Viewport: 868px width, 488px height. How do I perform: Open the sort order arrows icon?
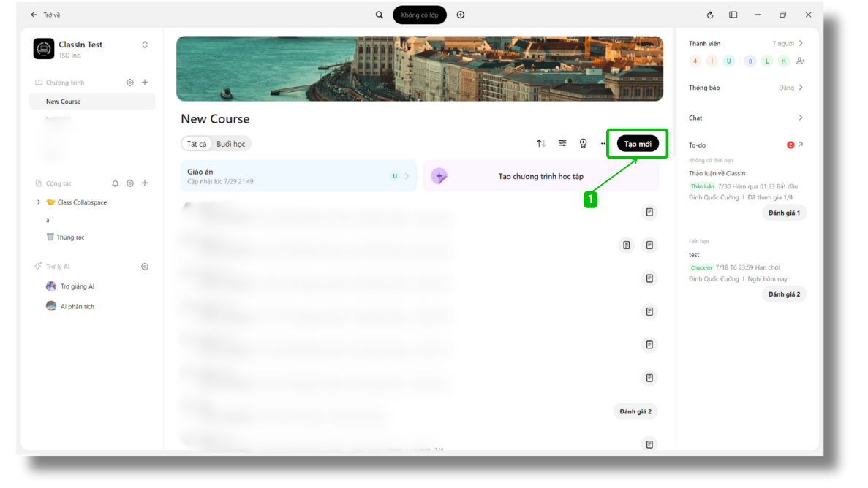point(541,143)
